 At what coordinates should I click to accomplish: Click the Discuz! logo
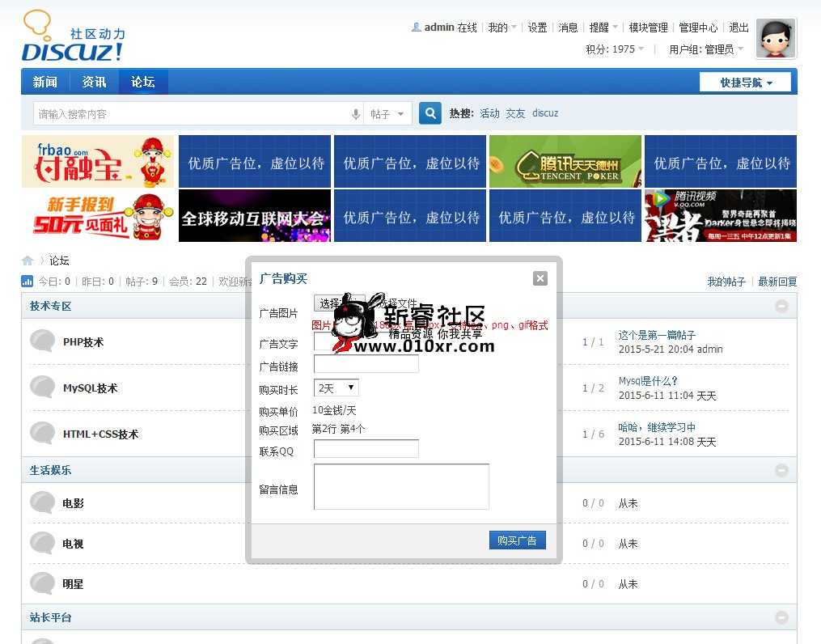(73, 38)
